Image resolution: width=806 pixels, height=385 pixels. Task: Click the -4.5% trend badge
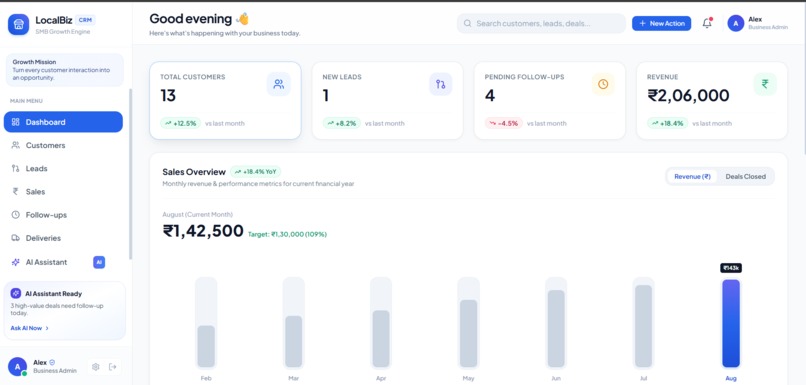coord(504,123)
